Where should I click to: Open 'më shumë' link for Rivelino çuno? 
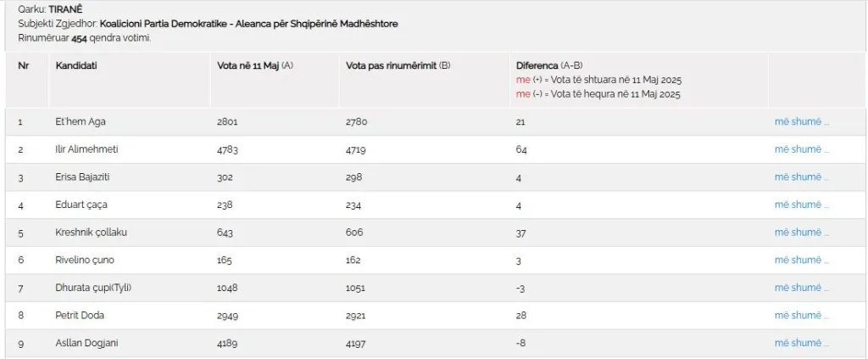tap(802, 261)
